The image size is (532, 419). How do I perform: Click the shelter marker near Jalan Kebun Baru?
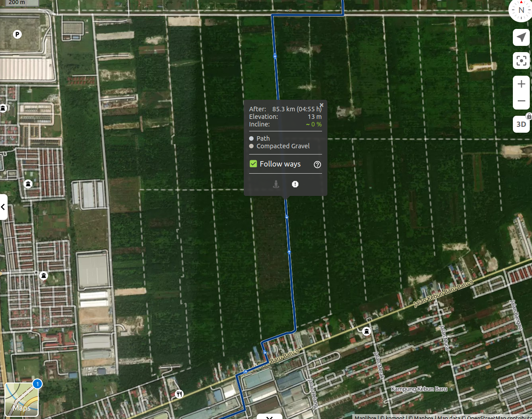coord(366,331)
